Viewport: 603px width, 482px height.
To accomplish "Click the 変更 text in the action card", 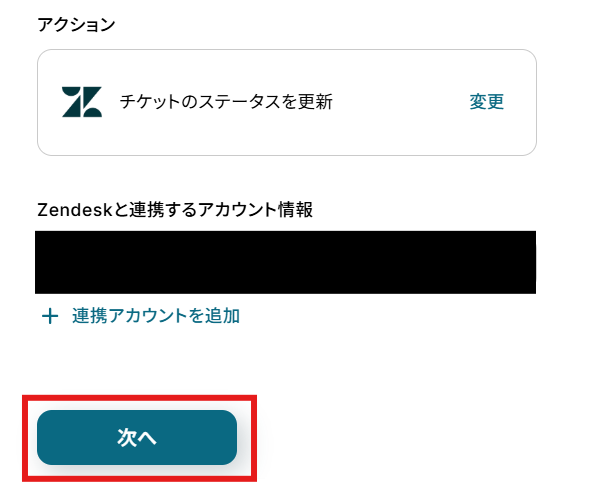I will point(486,102).
